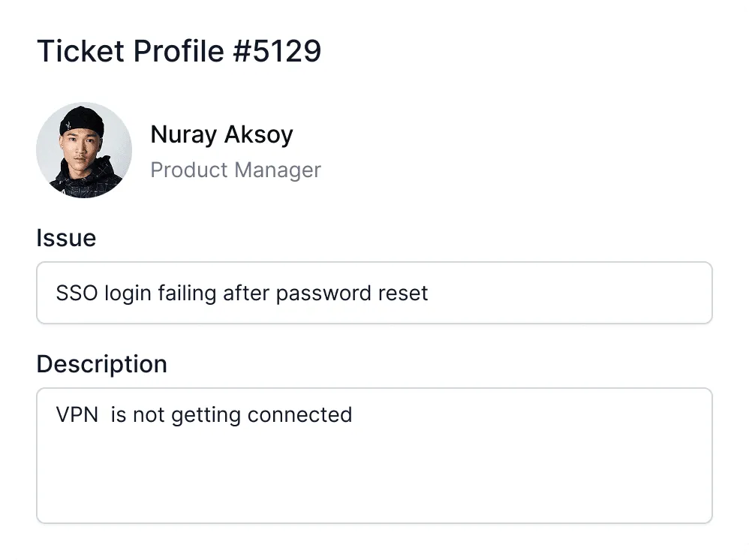
Task: Click the word "Ticket" in the heading
Action: click(x=80, y=51)
